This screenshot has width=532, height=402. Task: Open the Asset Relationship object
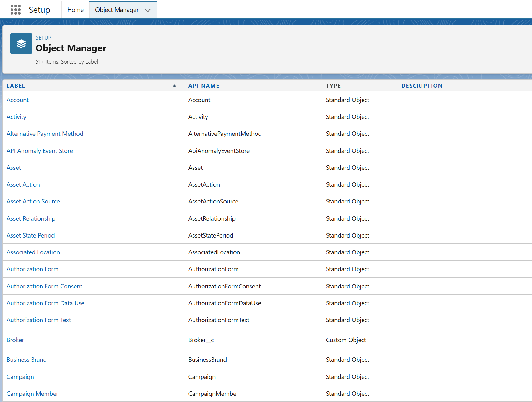pos(31,218)
